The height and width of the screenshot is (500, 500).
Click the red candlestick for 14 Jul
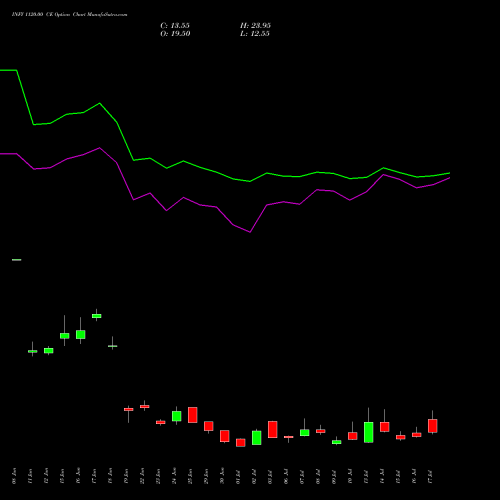(x=385, y=427)
